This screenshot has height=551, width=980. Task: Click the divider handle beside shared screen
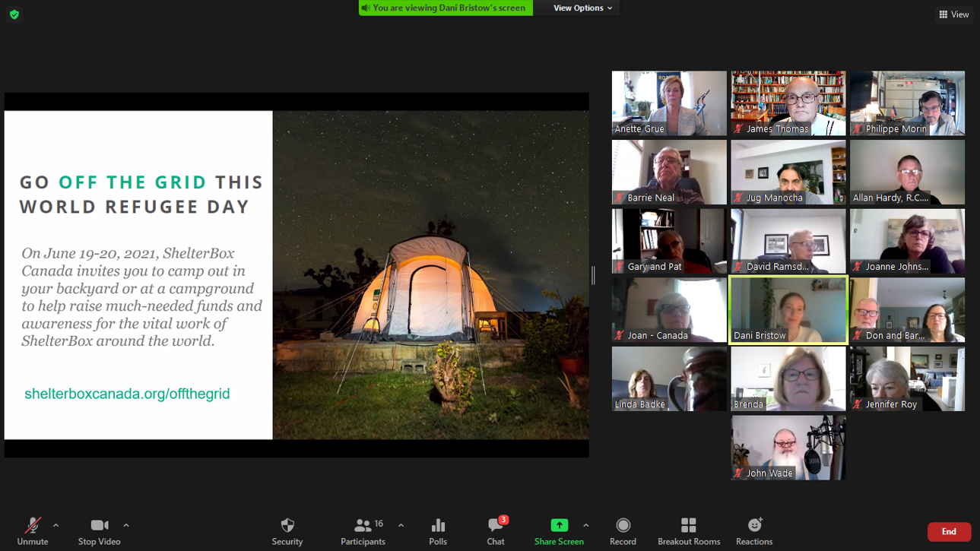pyautogui.click(x=593, y=275)
